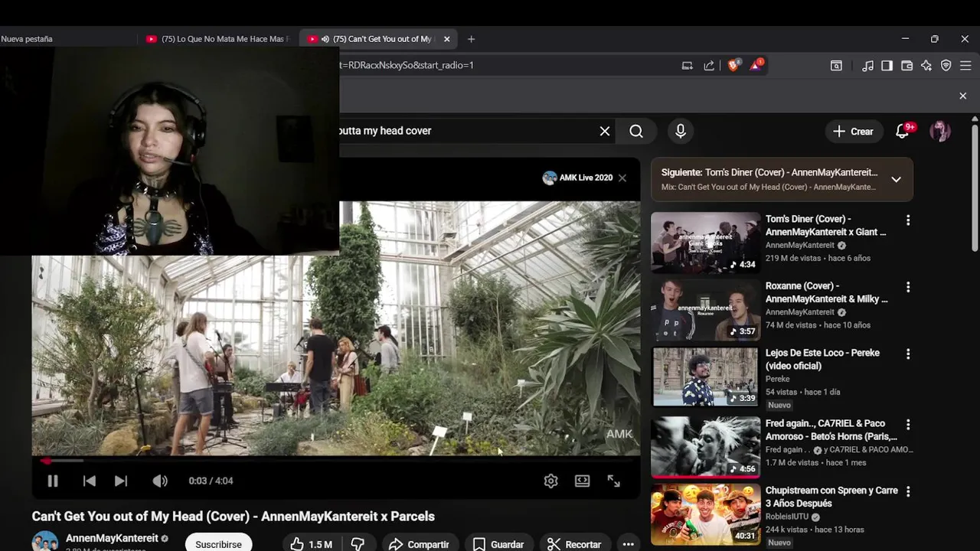Open Lejos De Este Loco thumbnail
980x551 pixels.
point(705,377)
